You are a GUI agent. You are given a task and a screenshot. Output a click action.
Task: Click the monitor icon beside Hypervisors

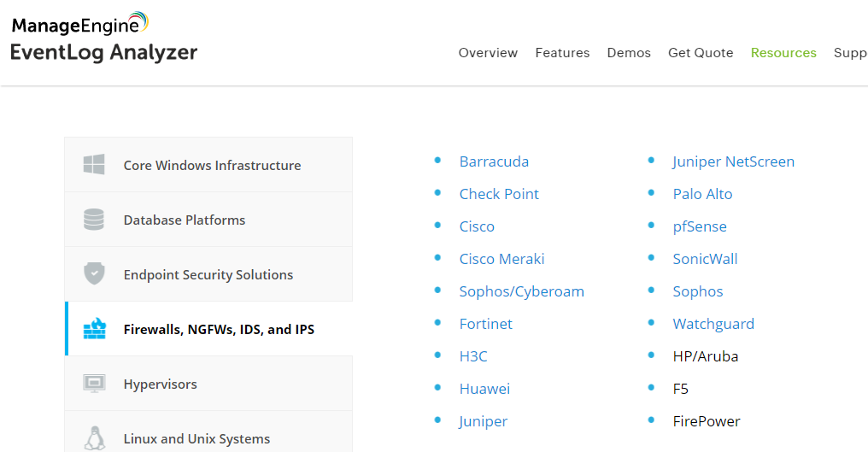pyautogui.click(x=94, y=384)
